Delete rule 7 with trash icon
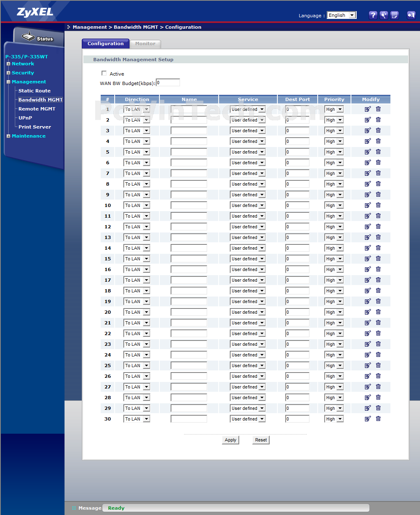 point(378,173)
